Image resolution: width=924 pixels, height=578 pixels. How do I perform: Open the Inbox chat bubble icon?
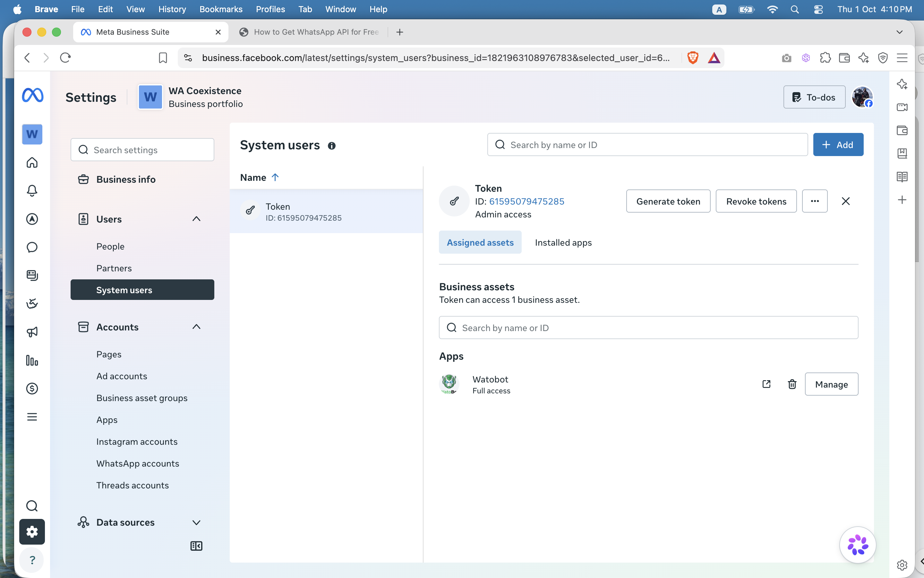tap(32, 247)
